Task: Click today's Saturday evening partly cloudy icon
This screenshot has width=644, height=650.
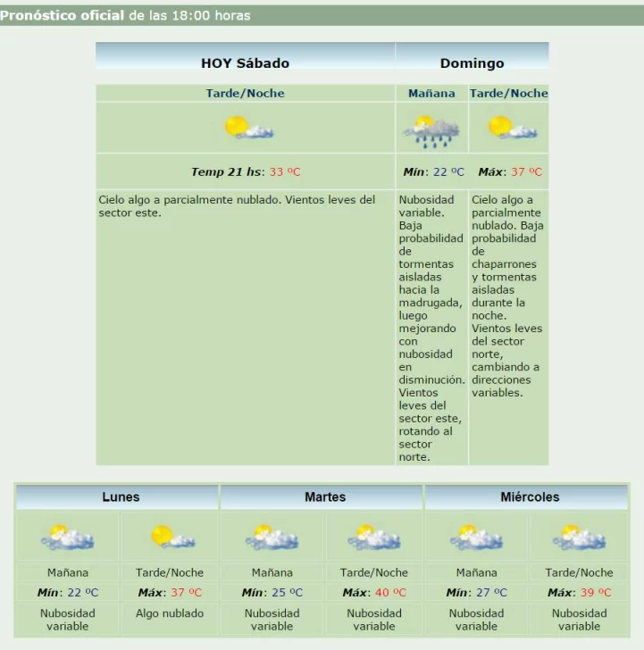Action: pos(247,128)
